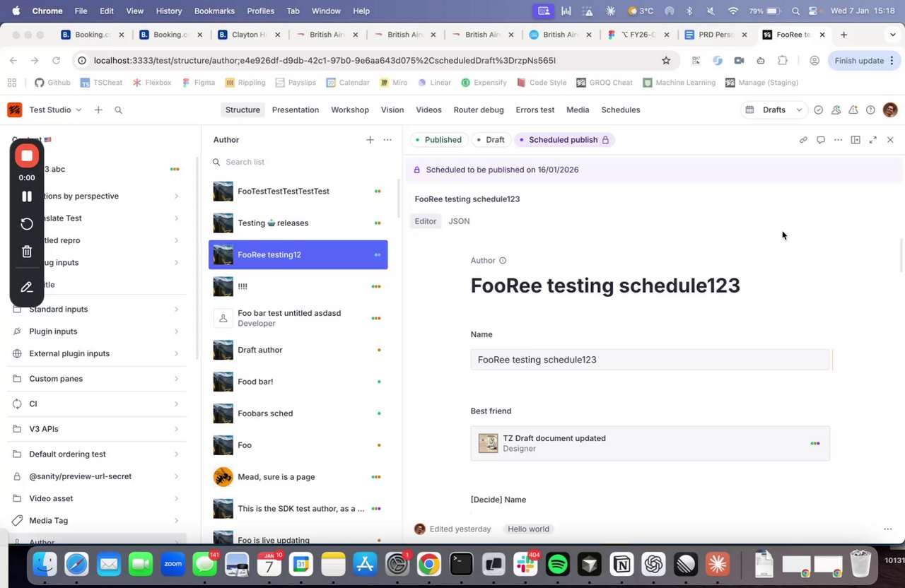The image size is (905, 588).
Task: Open the presence users icon in the navbar
Action: (x=836, y=110)
